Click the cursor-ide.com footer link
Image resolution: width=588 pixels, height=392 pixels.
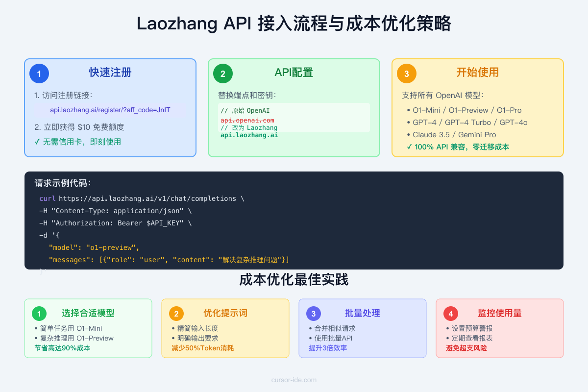coord(294,380)
